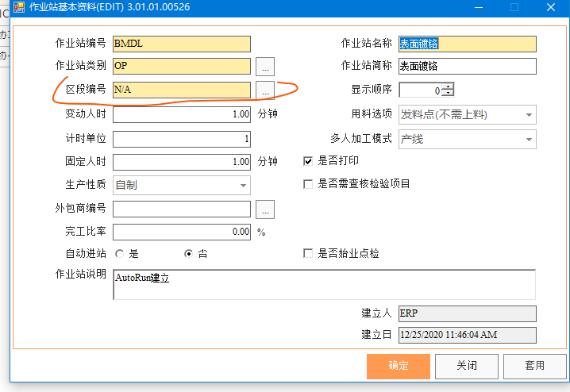Click the title text 作业站基本资料(EDIT)
This screenshot has width=570, height=392.
tap(77, 7)
